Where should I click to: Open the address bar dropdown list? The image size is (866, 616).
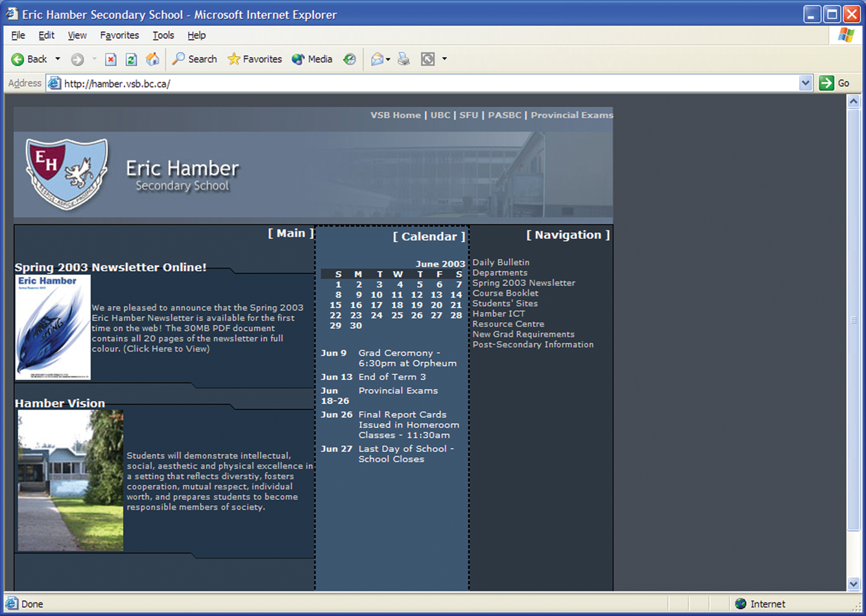click(806, 83)
